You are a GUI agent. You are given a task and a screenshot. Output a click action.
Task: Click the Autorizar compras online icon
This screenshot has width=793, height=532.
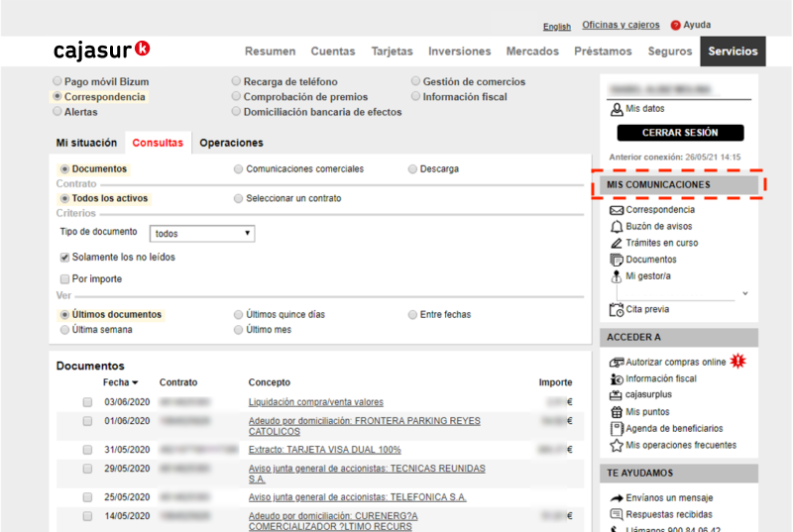[617, 363]
